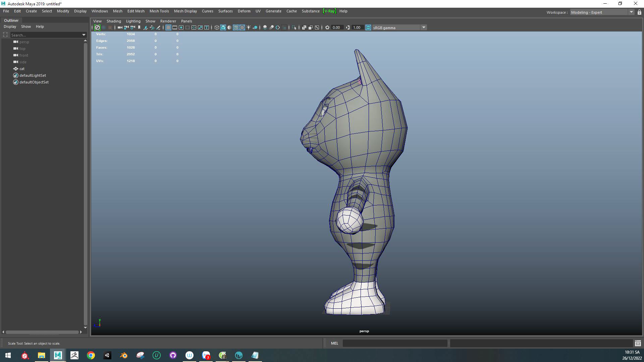This screenshot has width=644, height=362.
Task: Click the Exposure value field 0.00
Action: 337,27
